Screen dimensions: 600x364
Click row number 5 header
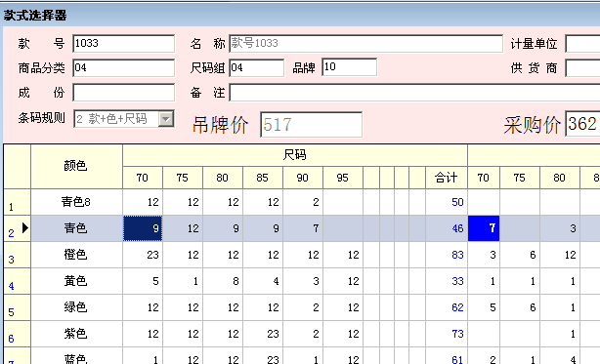(17, 307)
